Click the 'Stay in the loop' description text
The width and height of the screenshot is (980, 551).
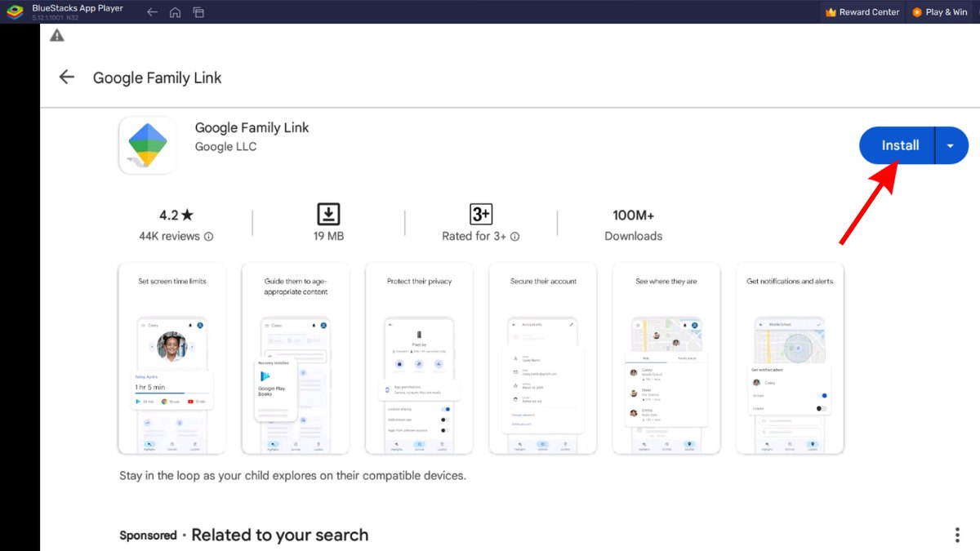[x=292, y=475]
